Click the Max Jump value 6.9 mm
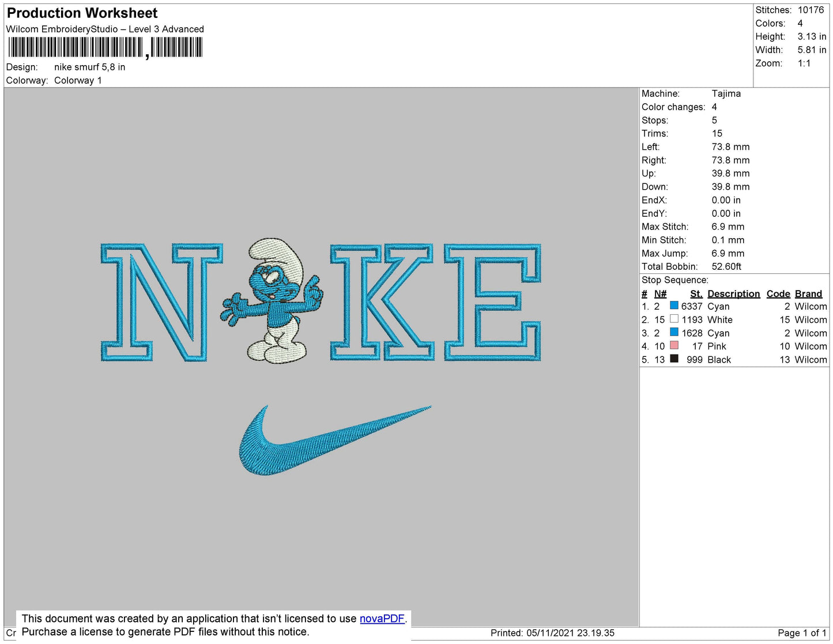 (x=728, y=253)
